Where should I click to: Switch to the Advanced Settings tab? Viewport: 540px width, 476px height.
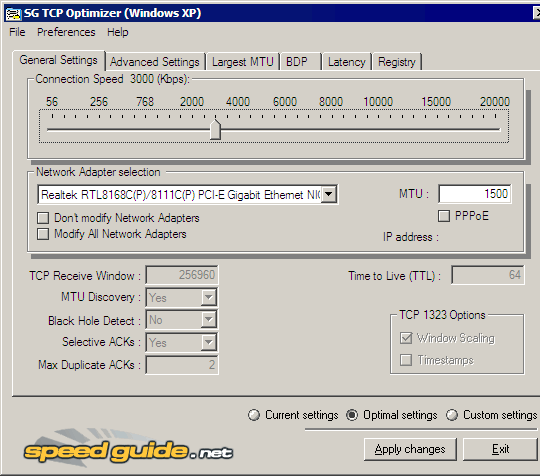(155, 62)
